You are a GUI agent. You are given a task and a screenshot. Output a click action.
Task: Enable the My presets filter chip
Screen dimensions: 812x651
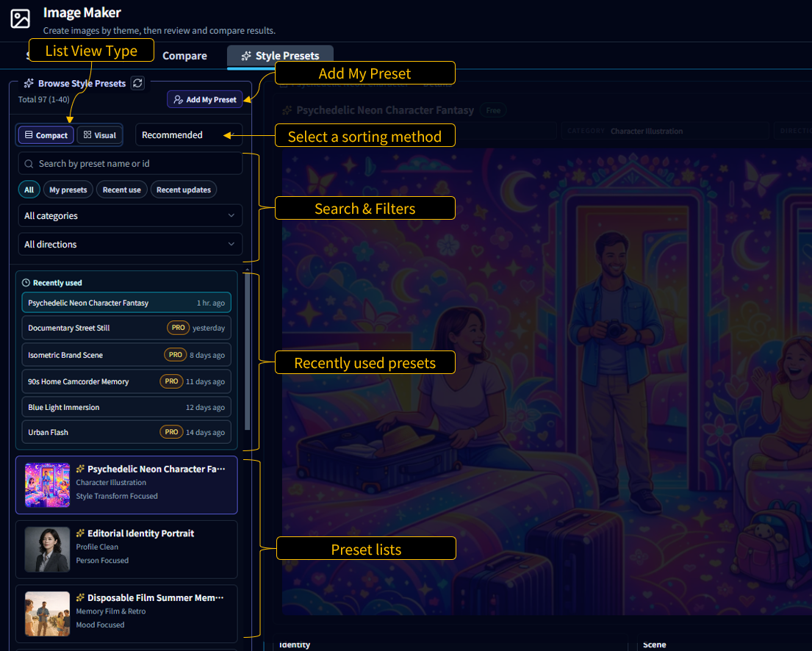(68, 189)
